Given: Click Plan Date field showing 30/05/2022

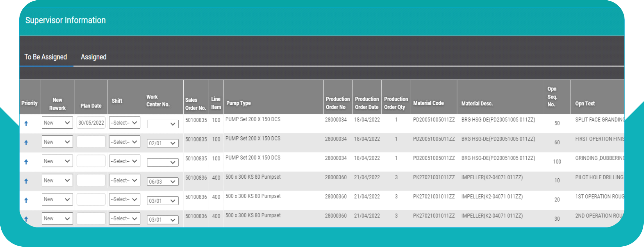Looking at the screenshot, I should 91,123.
